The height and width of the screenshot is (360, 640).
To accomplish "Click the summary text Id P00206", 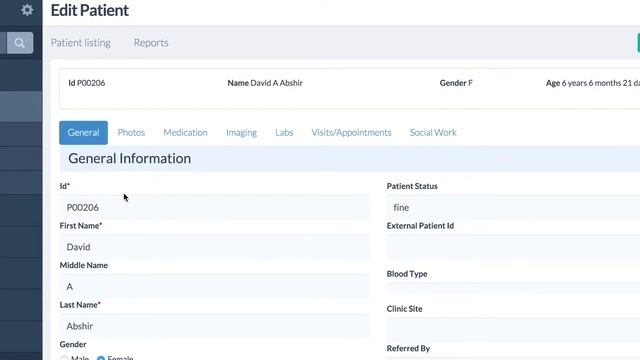I will [x=87, y=83].
